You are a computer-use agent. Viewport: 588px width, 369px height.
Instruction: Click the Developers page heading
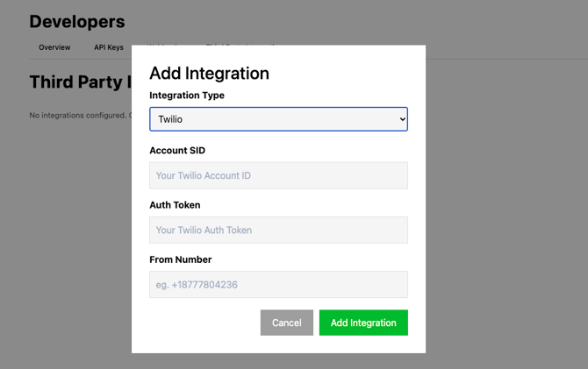[x=77, y=22]
